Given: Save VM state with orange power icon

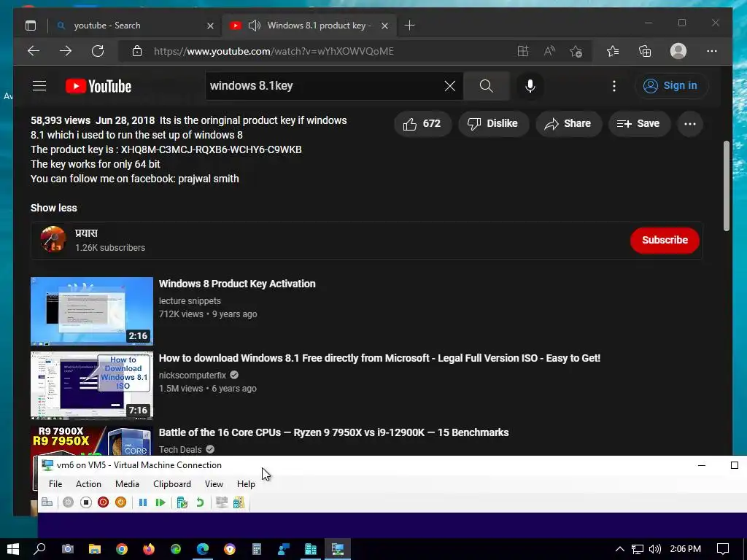Looking at the screenshot, I should click(x=120, y=502).
